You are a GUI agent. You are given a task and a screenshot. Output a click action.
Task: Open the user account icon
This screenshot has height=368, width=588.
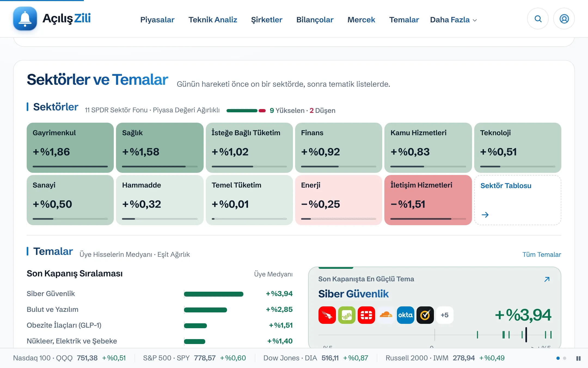[x=564, y=19]
